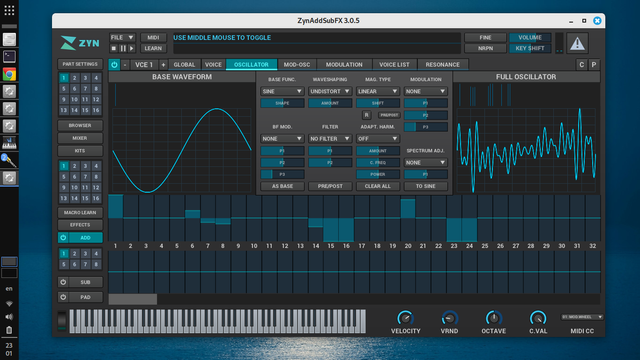The image size is (640, 360).
Task: Click the files manager dock icon
Action: [x=9, y=39]
